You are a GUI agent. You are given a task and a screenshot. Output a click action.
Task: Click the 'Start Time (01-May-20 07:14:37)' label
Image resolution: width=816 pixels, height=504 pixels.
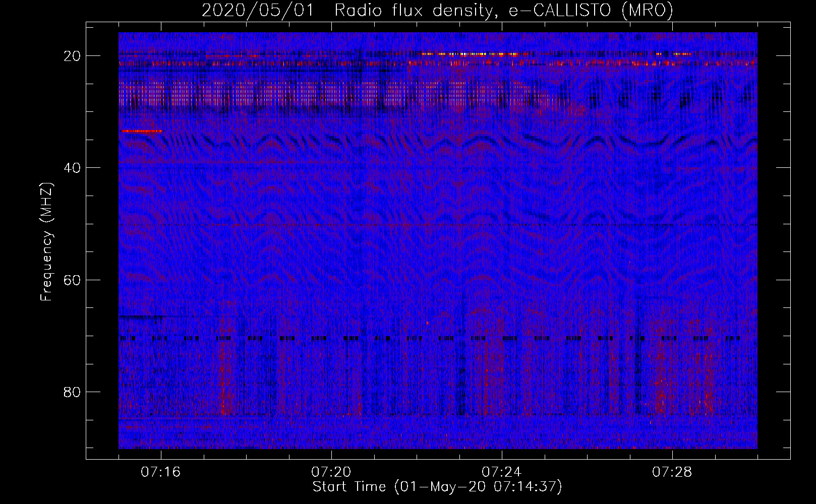coord(437,487)
